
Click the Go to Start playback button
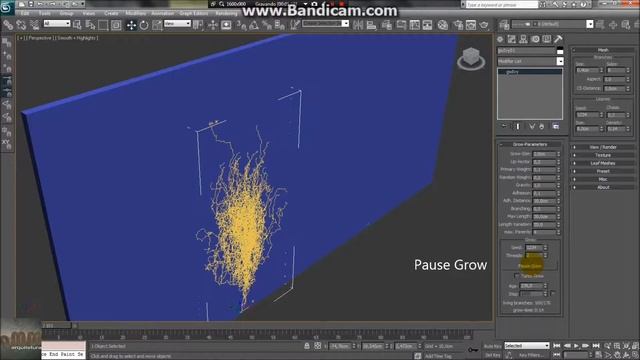click(557, 346)
